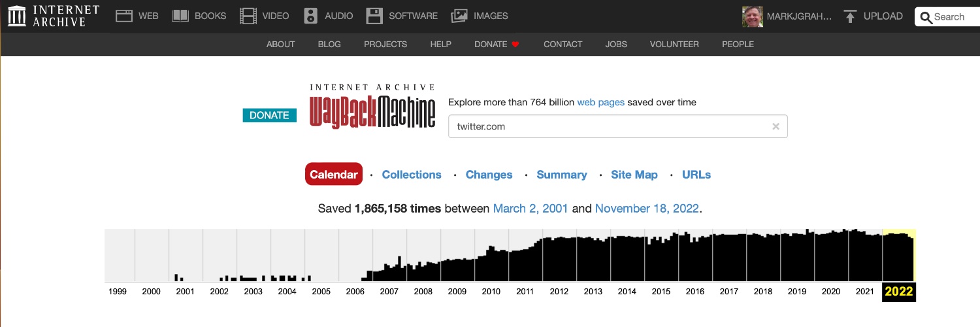Image resolution: width=980 pixels, height=327 pixels.
Task: Go to Donate with heart
Action: pos(497,44)
